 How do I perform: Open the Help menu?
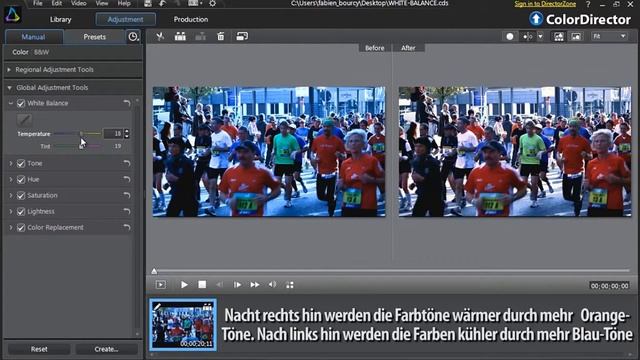(124, 3)
